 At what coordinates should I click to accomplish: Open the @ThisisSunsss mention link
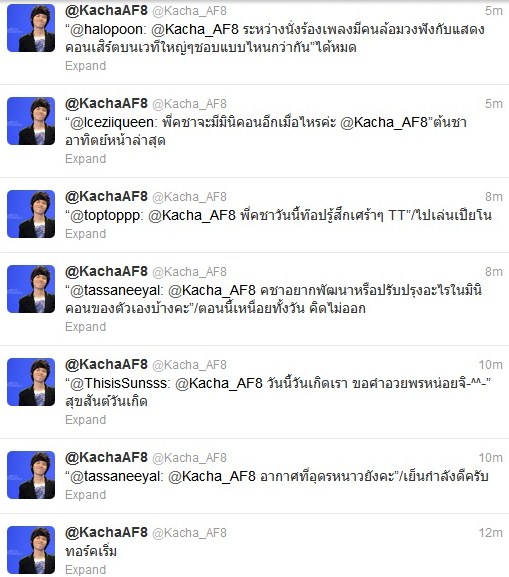(118, 383)
